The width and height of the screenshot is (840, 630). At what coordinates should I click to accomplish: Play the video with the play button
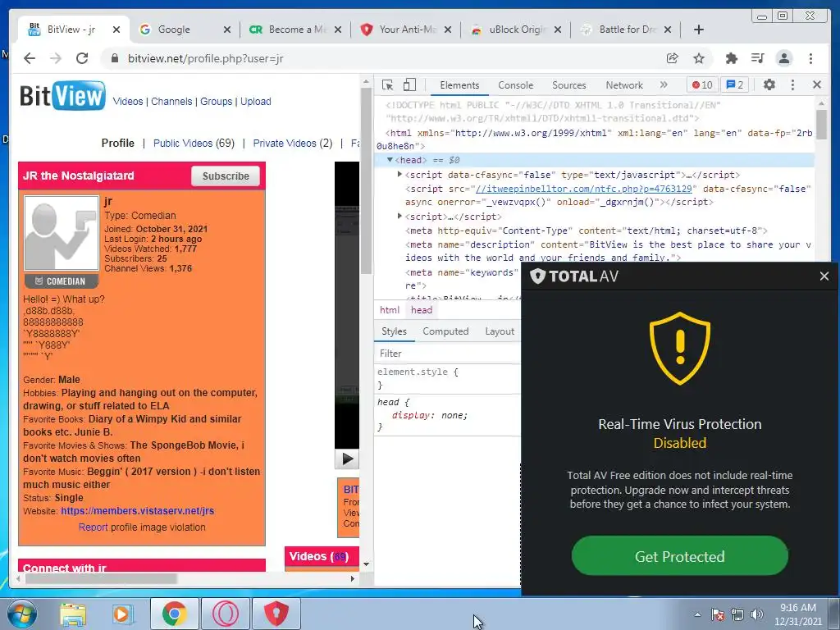(347, 459)
